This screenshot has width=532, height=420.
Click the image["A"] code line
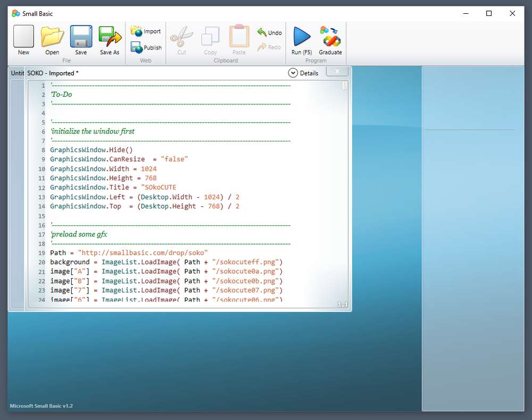pyautogui.click(x=166, y=272)
